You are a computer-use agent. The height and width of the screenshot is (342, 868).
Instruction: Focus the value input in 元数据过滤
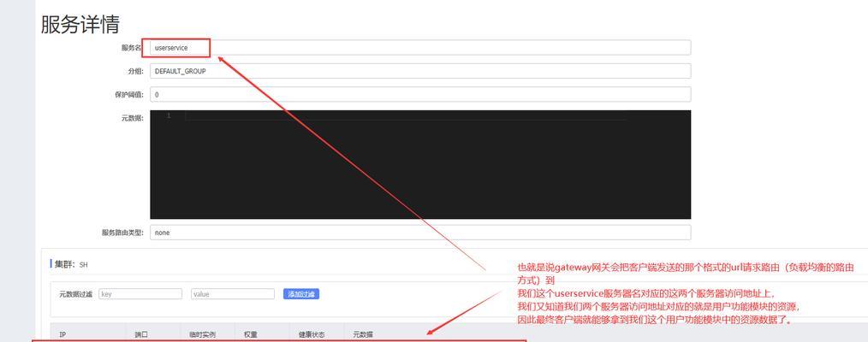(x=233, y=294)
